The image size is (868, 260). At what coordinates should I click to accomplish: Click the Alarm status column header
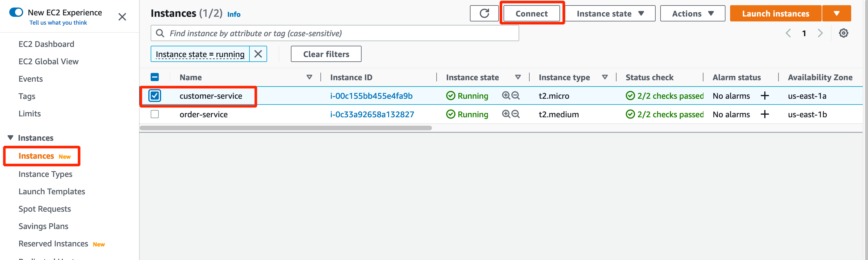pyautogui.click(x=736, y=77)
